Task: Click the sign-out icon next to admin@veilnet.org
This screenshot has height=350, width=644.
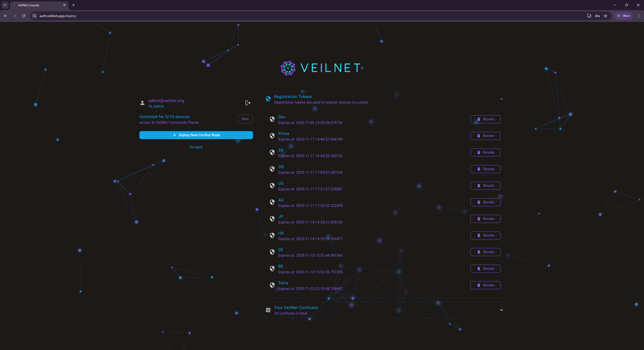Action: pyautogui.click(x=248, y=103)
